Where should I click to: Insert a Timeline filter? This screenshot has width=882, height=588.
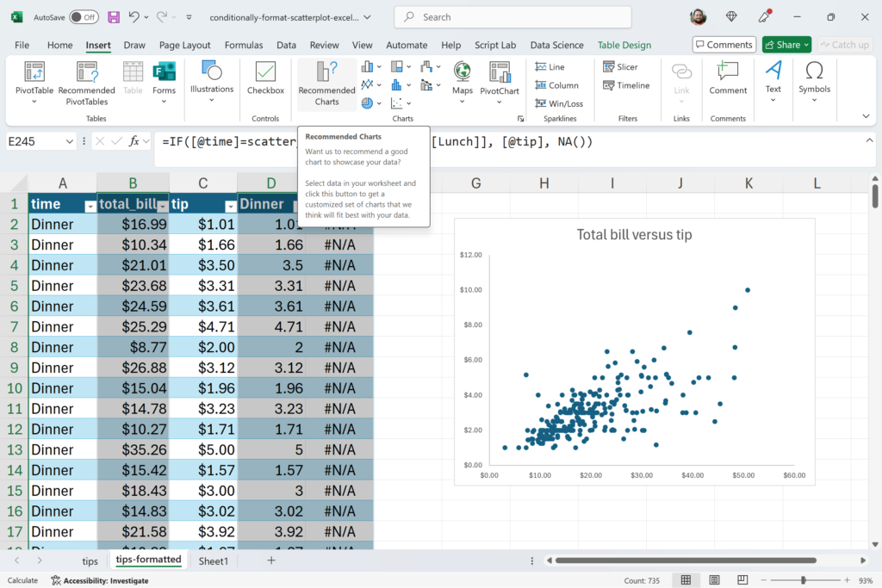(625, 85)
